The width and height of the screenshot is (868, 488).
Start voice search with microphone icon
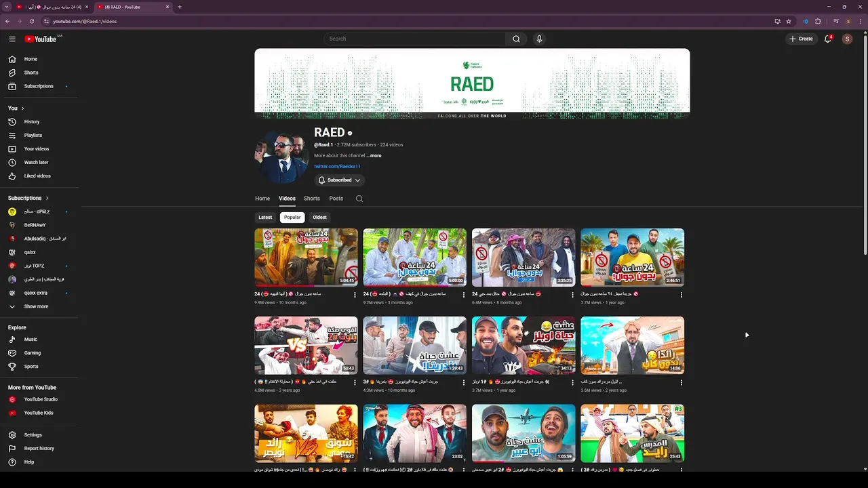tap(539, 39)
